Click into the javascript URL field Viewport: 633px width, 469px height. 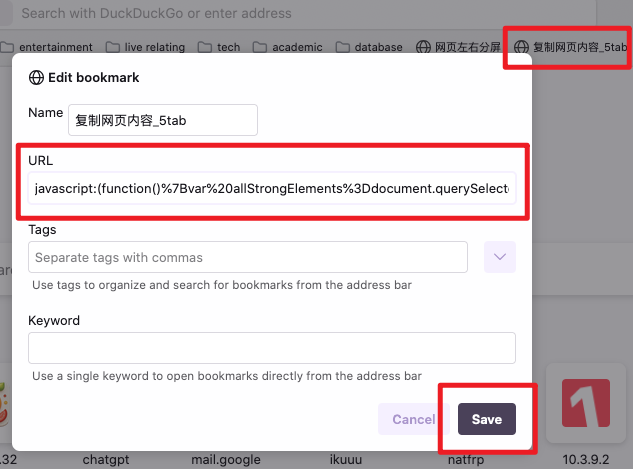point(272,188)
